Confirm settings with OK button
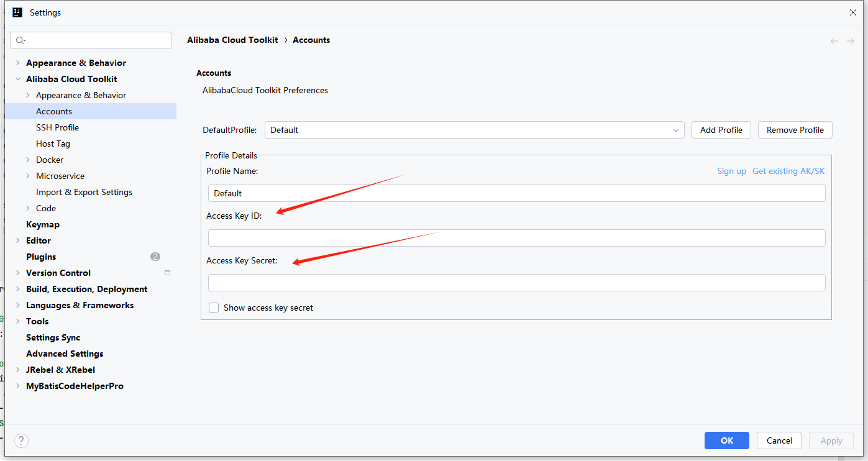Image resolution: width=868 pixels, height=461 pixels. (x=727, y=440)
